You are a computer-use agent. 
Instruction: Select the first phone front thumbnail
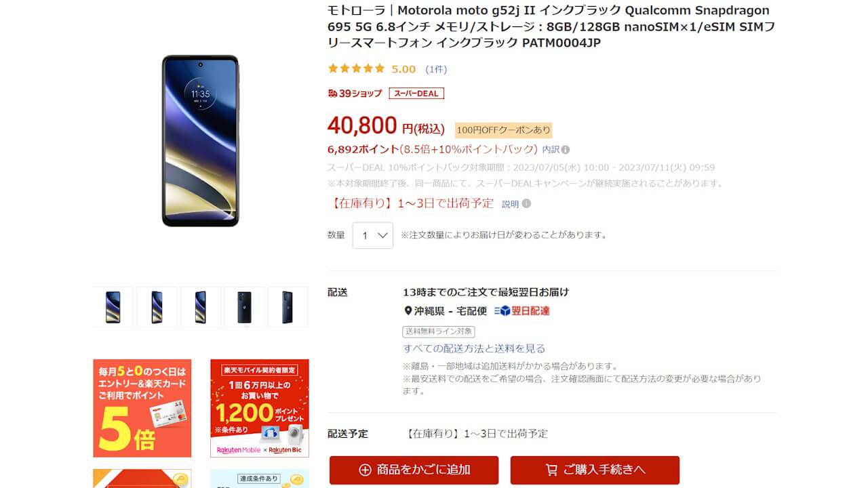click(x=113, y=307)
